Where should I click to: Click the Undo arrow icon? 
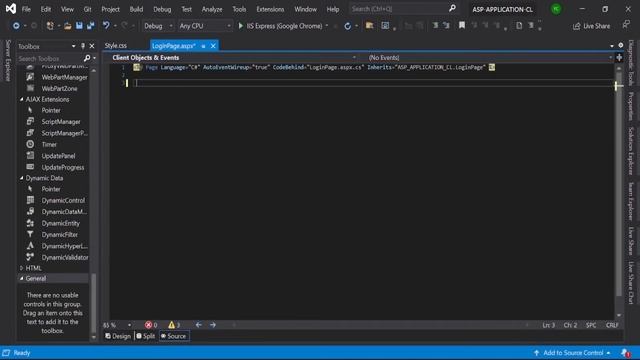106,26
